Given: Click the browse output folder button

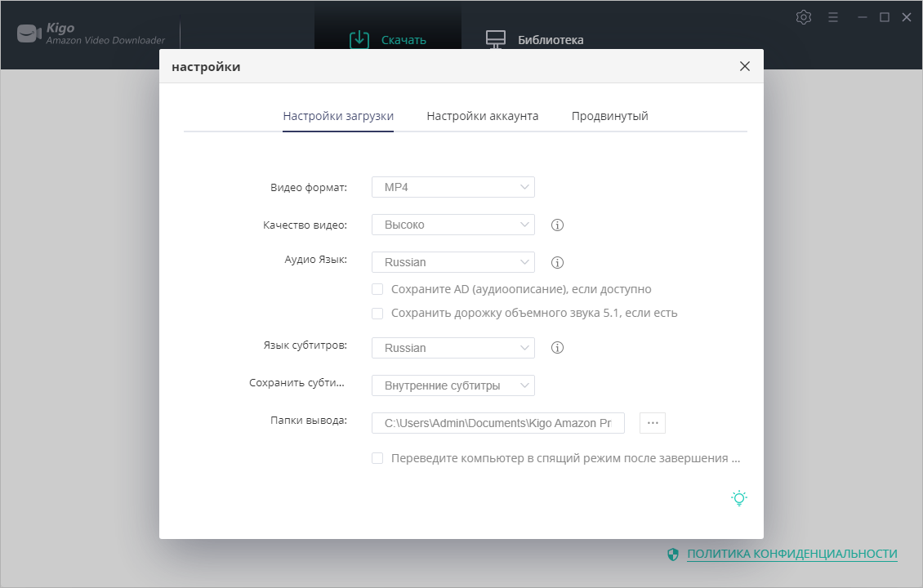Looking at the screenshot, I should pyautogui.click(x=653, y=423).
